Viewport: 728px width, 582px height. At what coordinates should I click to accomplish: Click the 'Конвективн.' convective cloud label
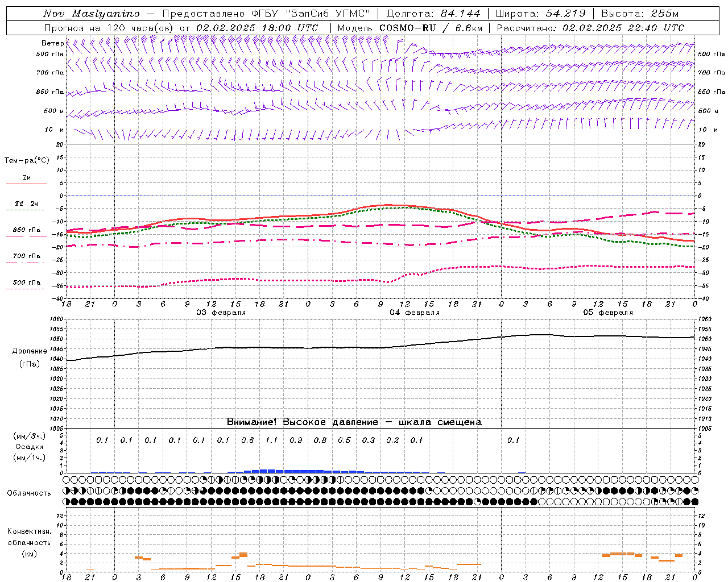point(29,531)
